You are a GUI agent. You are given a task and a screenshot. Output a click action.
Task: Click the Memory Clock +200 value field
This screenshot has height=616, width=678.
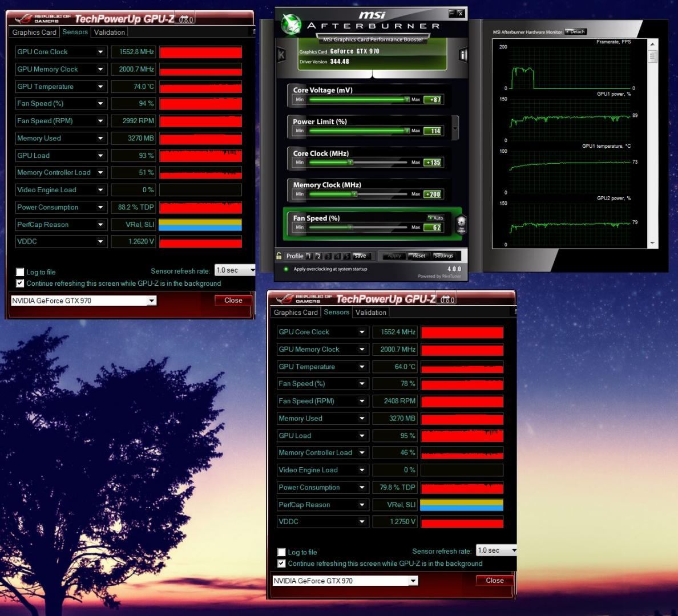pyautogui.click(x=433, y=194)
